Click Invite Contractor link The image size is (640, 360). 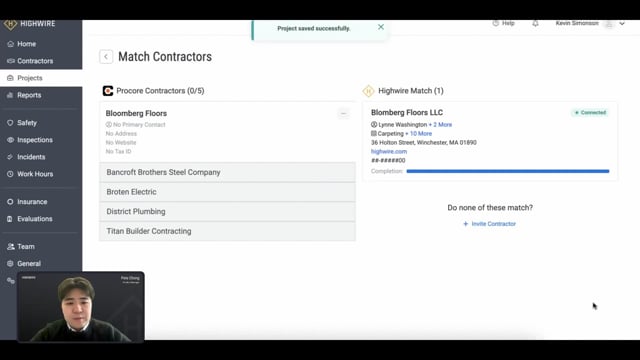[x=493, y=224]
